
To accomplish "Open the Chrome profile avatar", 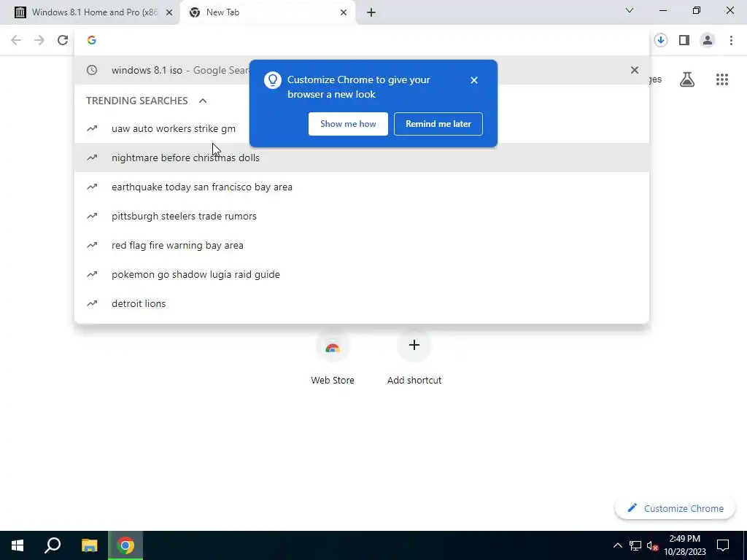I will point(708,41).
